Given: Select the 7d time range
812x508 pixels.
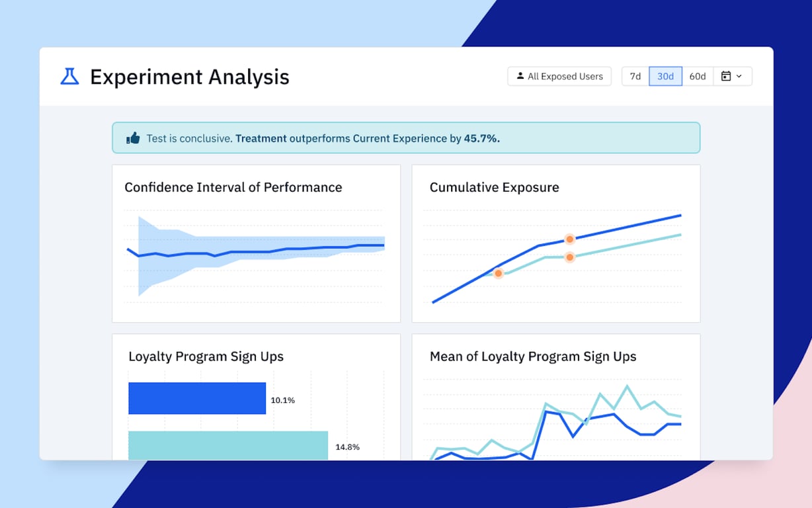Looking at the screenshot, I should 635,76.
